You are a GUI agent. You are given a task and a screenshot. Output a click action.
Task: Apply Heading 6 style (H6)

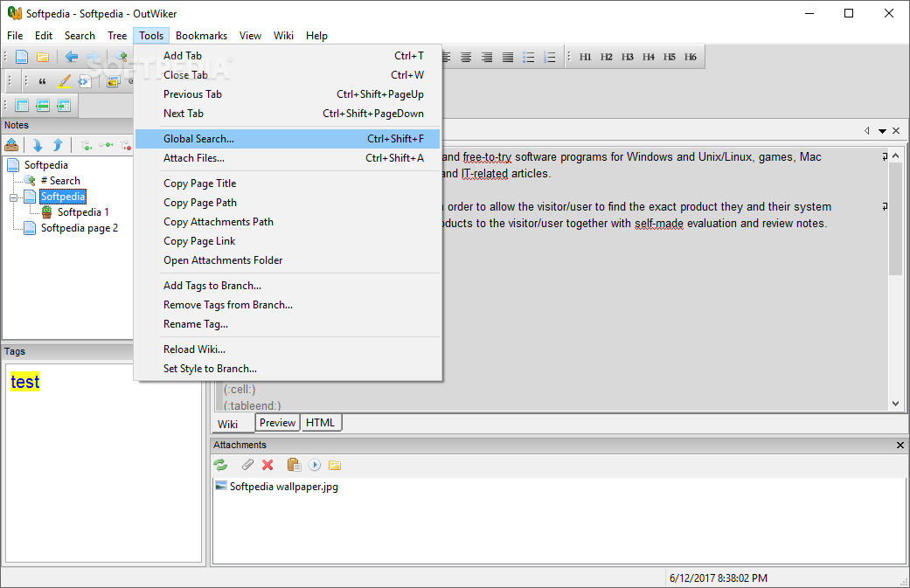click(x=690, y=57)
